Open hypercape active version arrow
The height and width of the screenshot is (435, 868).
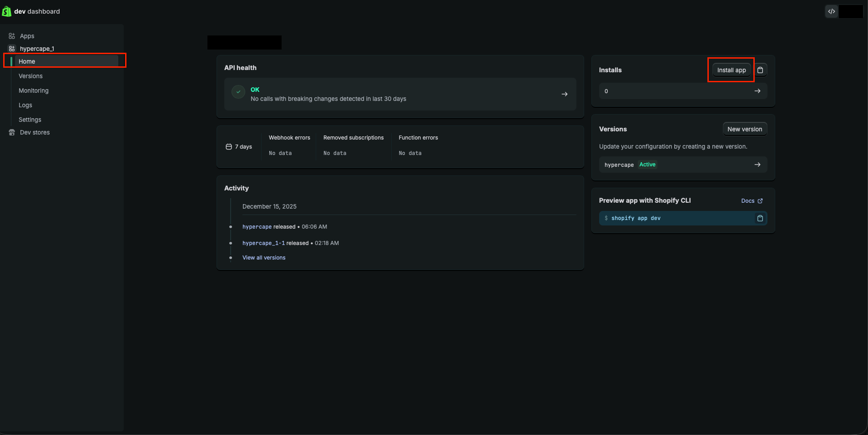[757, 165]
